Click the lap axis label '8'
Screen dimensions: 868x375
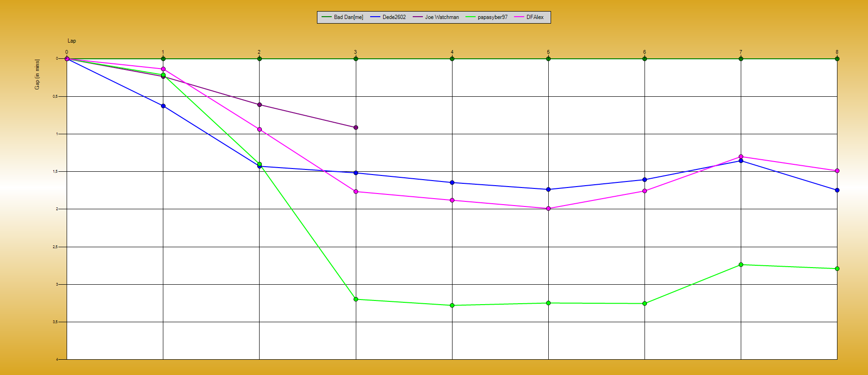[x=837, y=52]
